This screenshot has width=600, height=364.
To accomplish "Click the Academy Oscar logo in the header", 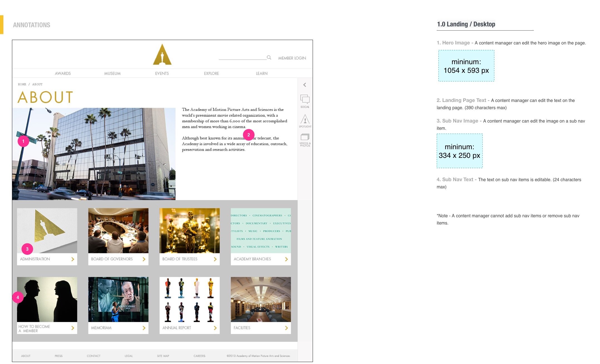I will click(162, 54).
